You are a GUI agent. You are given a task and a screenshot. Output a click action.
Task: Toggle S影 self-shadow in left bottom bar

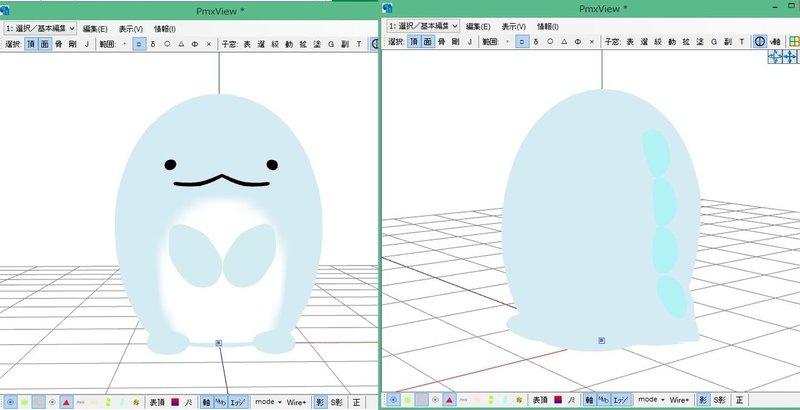pyautogui.click(x=336, y=402)
